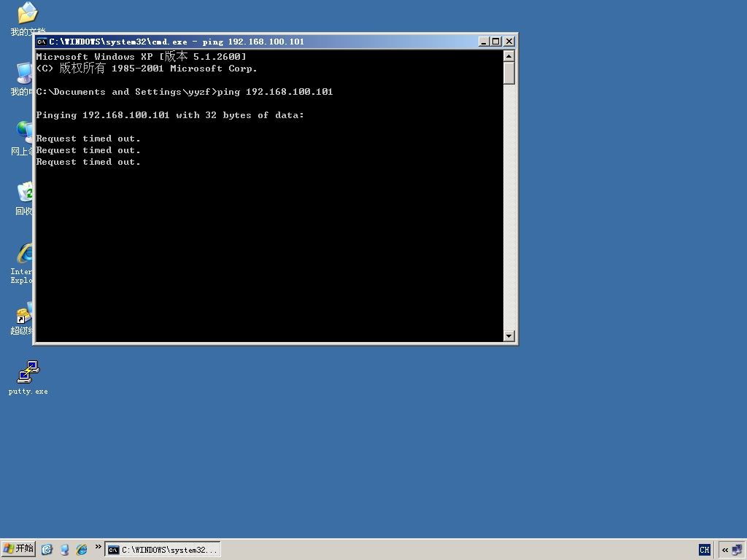The height and width of the screenshot is (560, 747).
Task: Click the console vertical scrollbar thumb
Action: click(x=508, y=73)
